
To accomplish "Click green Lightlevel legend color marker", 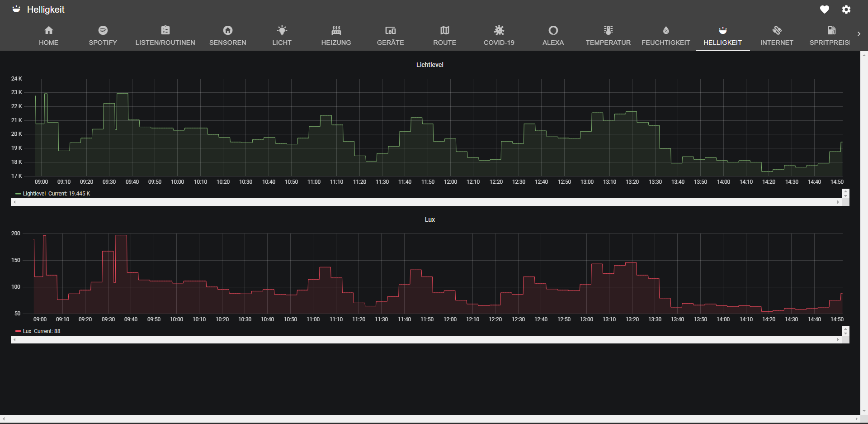I will coord(18,194).
